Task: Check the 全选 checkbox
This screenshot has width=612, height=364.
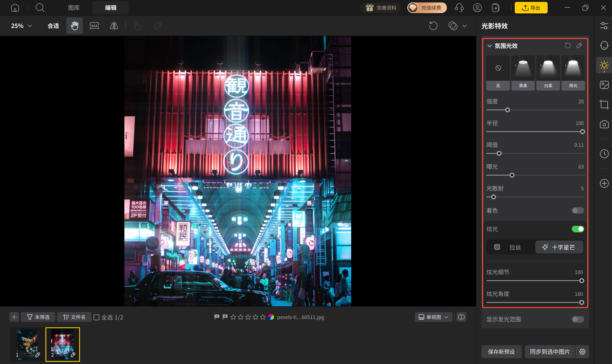Action: coord(96,317)
